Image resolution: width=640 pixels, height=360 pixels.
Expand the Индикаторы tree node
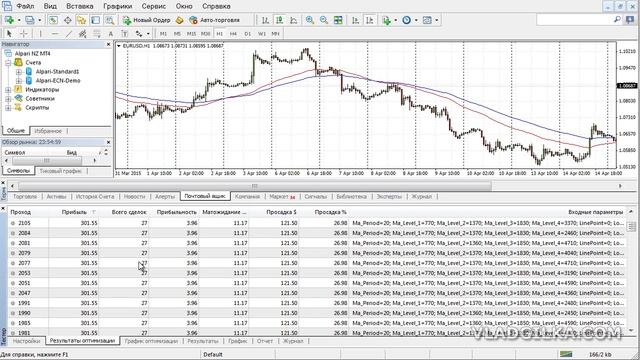pyautogui.click(x=8, y=90)
